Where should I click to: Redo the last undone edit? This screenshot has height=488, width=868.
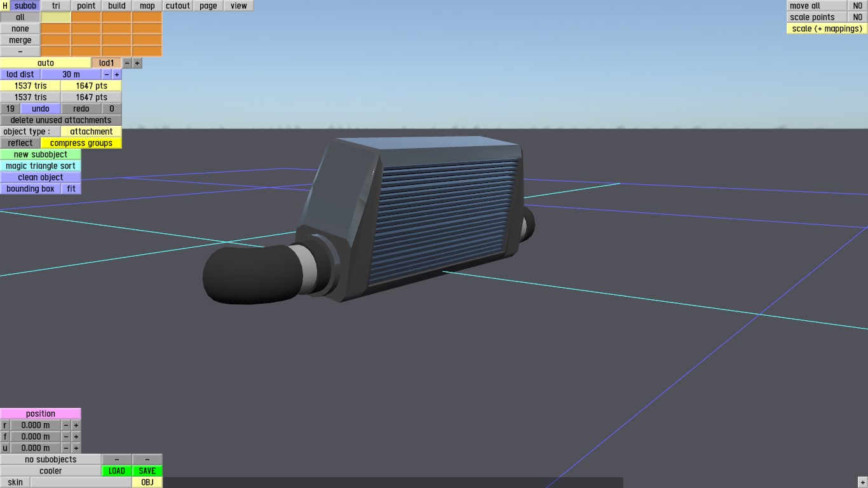coord(81,109)
